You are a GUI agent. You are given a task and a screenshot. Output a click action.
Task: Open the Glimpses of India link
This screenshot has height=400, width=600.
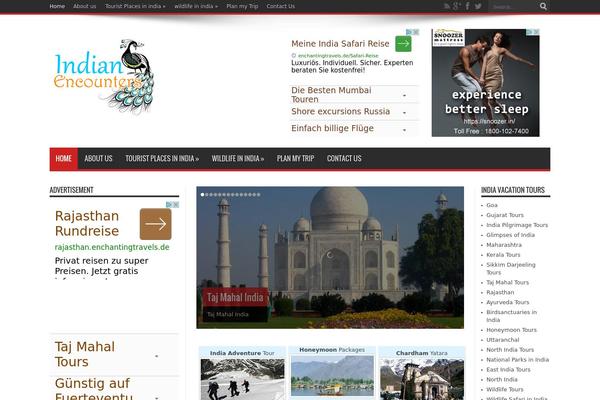(510, 235)
